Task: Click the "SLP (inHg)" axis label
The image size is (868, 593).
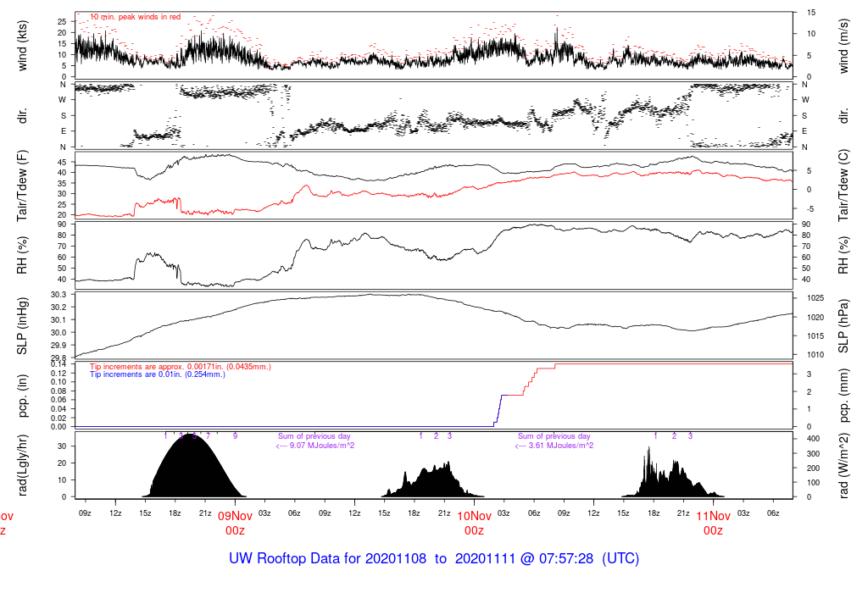Action: click(x=22, y=326)
